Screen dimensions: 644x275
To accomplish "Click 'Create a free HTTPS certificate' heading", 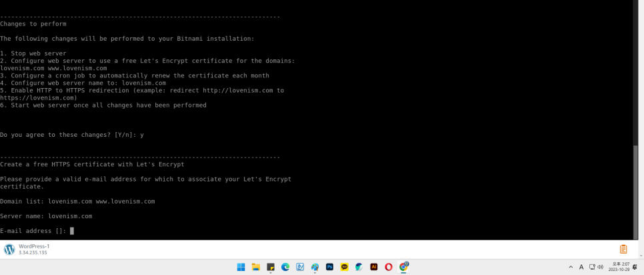I will click(x=93, y=164).
